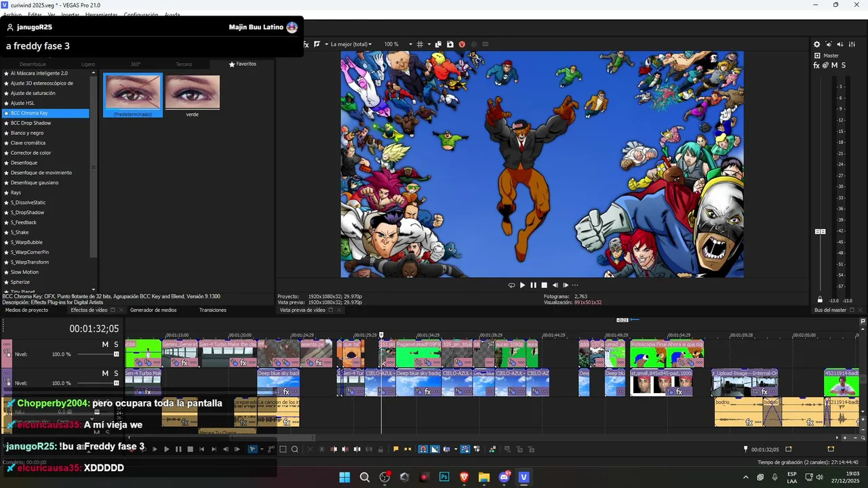Insert marker with the yellow marker icon
Screen dimensions: 868x488
pyautogui.click(x=396, y=449)
